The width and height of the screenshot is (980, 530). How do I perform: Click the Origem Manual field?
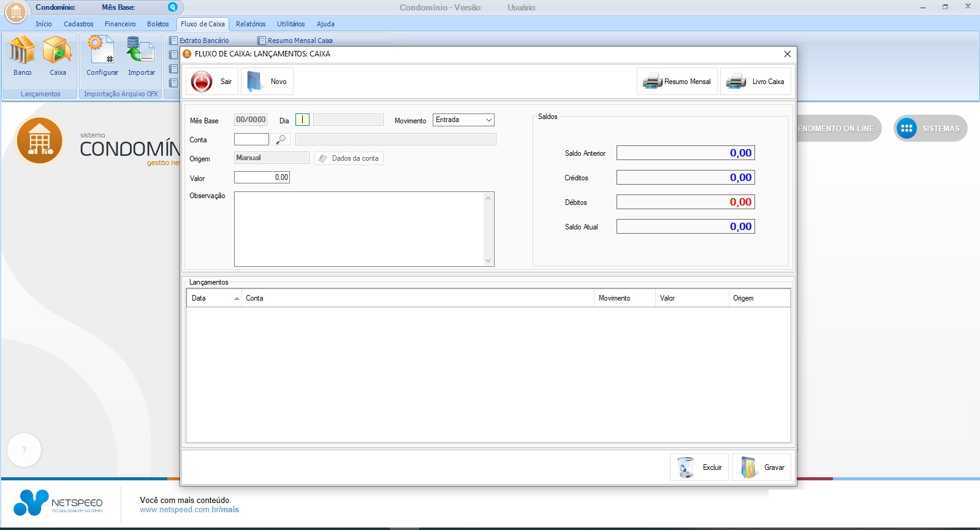point(272,158)
